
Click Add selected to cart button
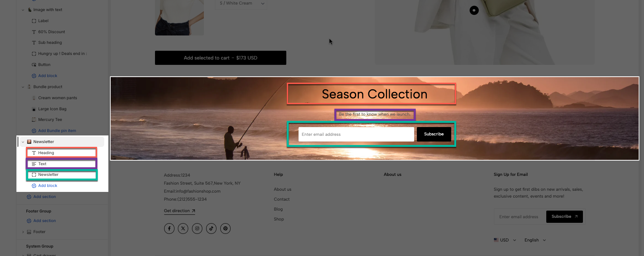coord(221,58)
